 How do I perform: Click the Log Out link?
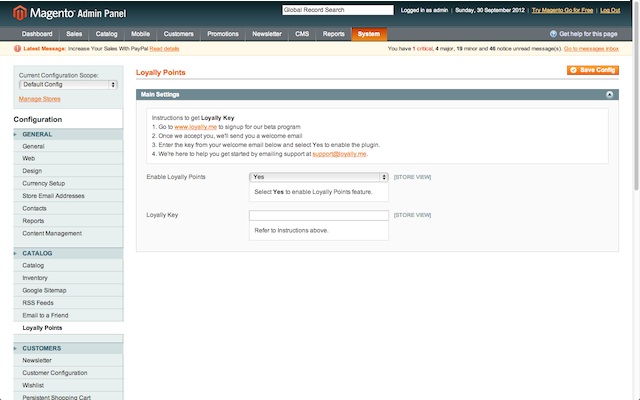click(x=610, y=10)
